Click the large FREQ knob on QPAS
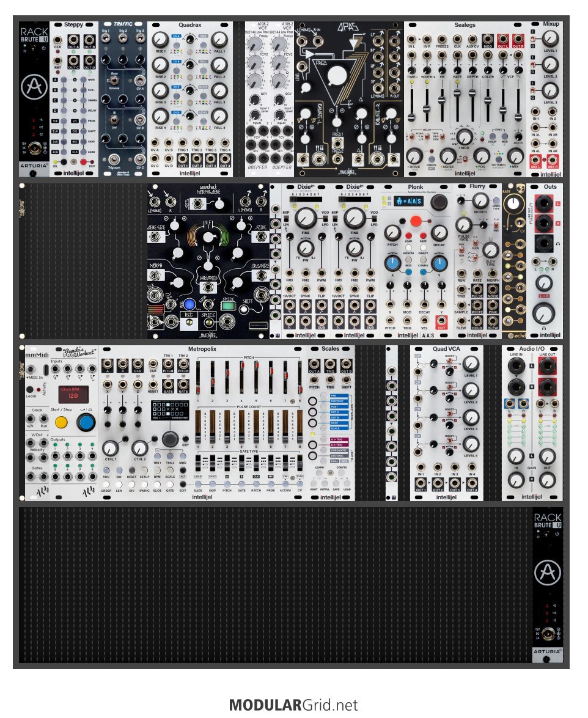The image size is (588, 718). point(337,76)
